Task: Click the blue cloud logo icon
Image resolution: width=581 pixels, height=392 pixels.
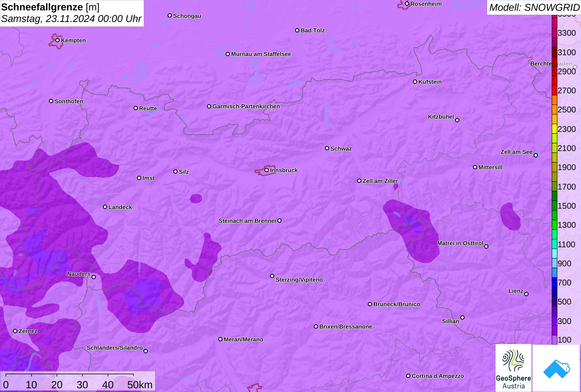Action: click(557, 368)
